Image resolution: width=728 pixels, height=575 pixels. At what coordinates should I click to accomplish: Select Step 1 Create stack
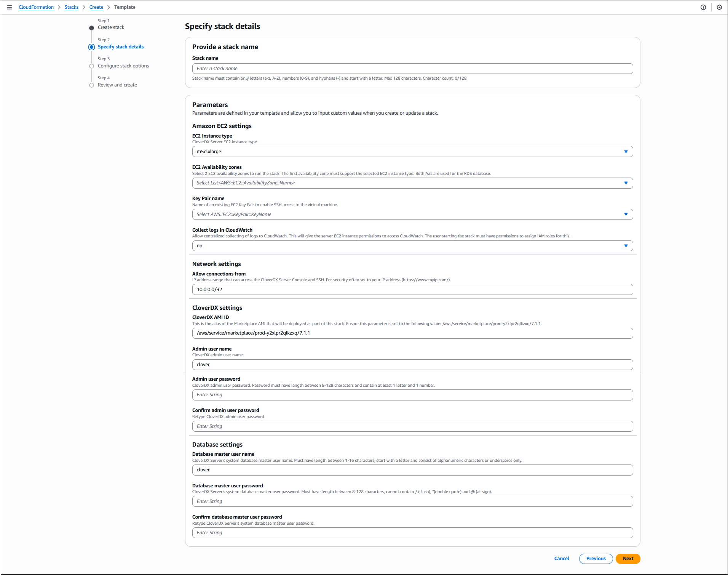[111, 27]
